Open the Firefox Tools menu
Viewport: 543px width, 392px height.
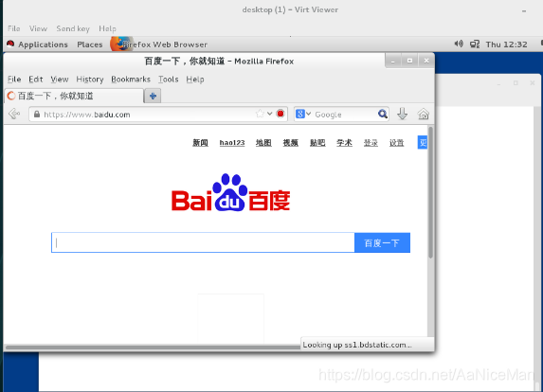tap(169, 80)
